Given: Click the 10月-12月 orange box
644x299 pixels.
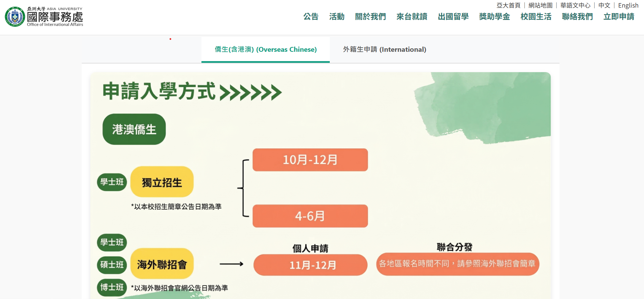Looking at the screenshot, I should click(310, 160).
